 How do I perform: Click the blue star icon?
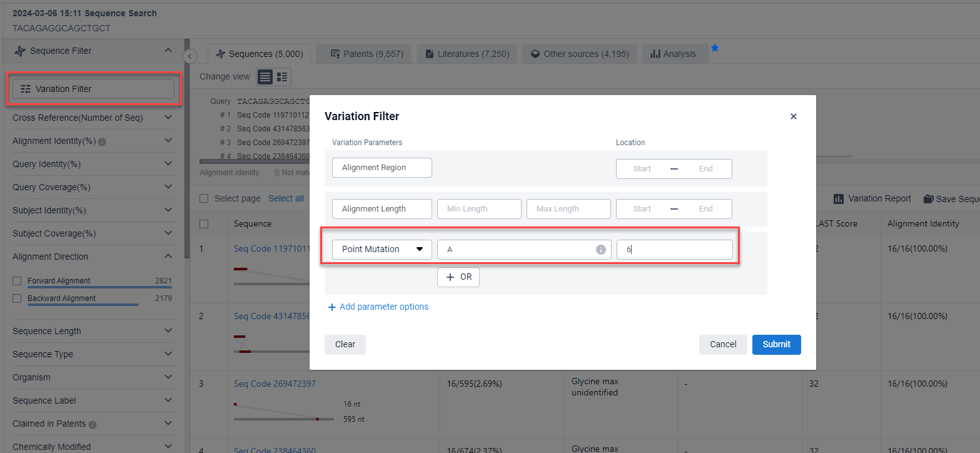[715, 48]
